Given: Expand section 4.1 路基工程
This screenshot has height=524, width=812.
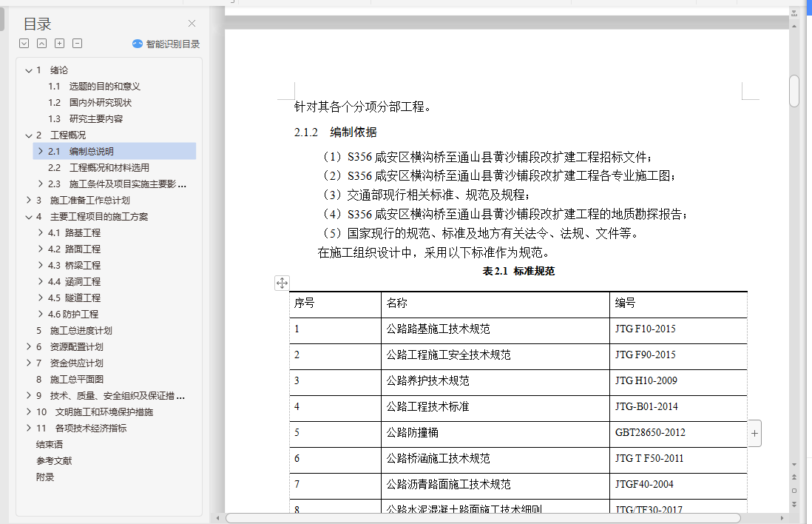Looking at the screenshot, I should [41, 232].
